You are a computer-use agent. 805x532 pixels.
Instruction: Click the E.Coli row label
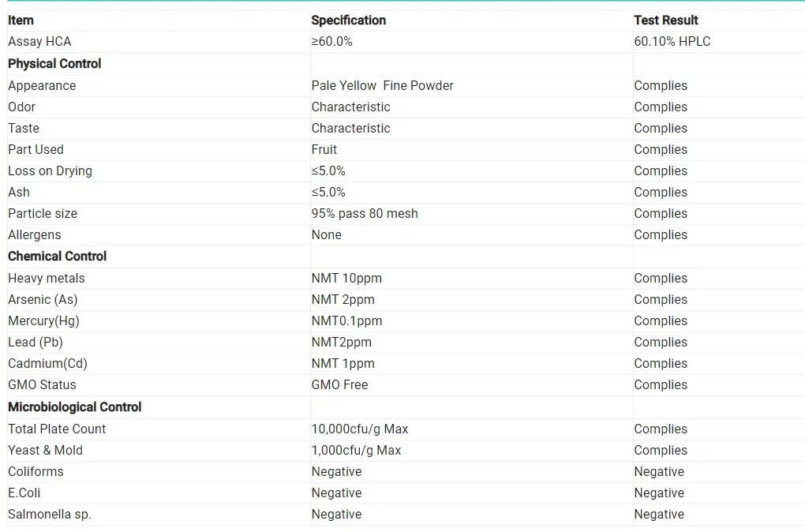24,493
